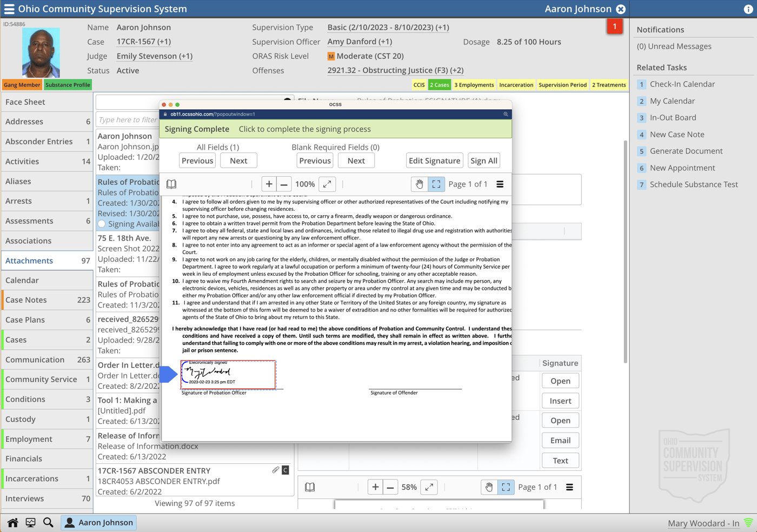Image resolution: width=757 pixels, height=532 pixels.
Task: Open the Case Notes section
Action: pyautogui.click(x=47, y=300)
